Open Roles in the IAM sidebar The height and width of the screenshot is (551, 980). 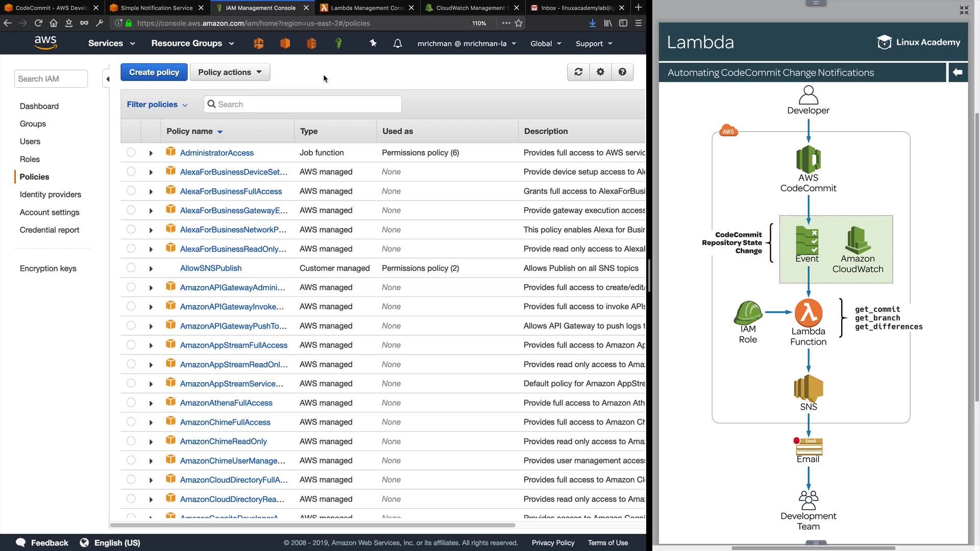coord(30,159)
